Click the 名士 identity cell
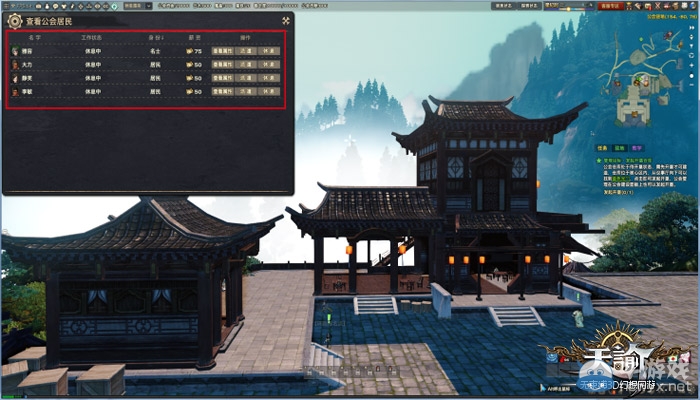 155,51
